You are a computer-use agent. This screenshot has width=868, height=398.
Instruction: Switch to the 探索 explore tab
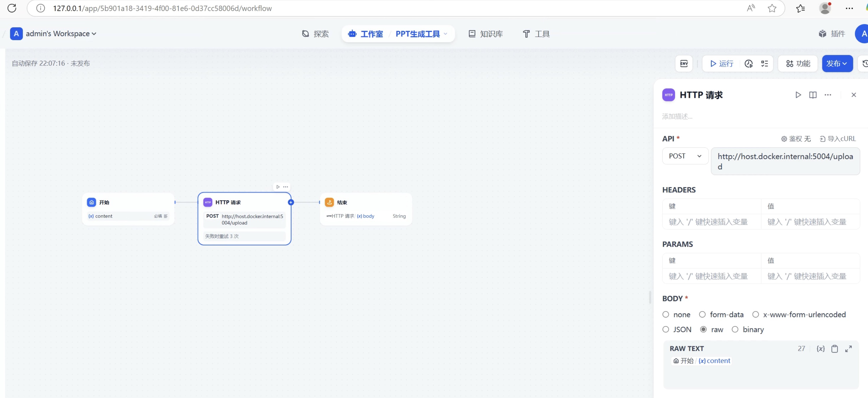tap(315, 34)
